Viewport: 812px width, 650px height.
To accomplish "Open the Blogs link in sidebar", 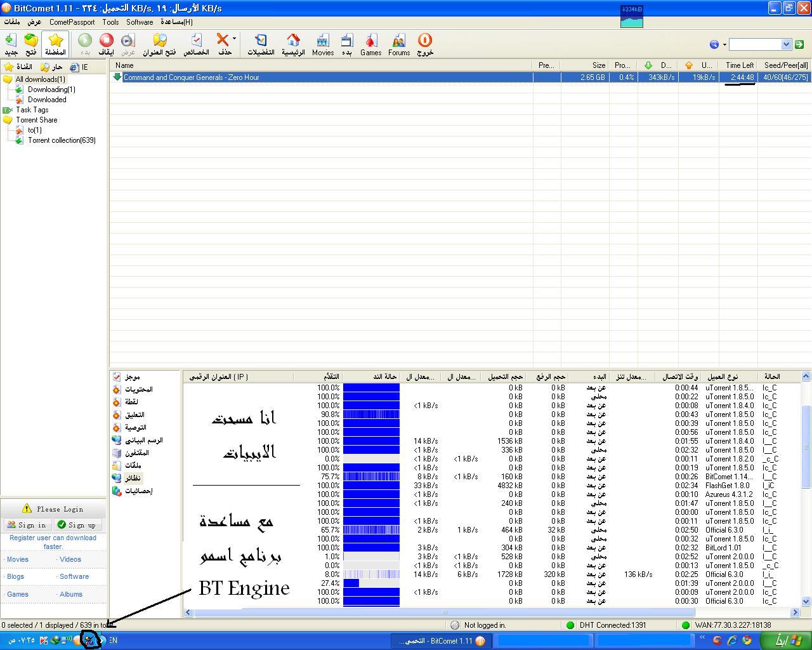I will point(15,576).
